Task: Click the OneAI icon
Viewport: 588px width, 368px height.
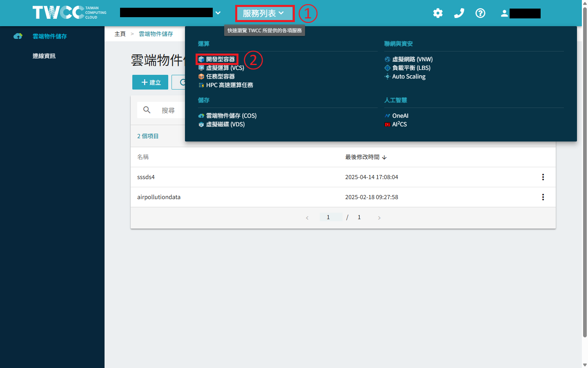Action: (387, 116)
